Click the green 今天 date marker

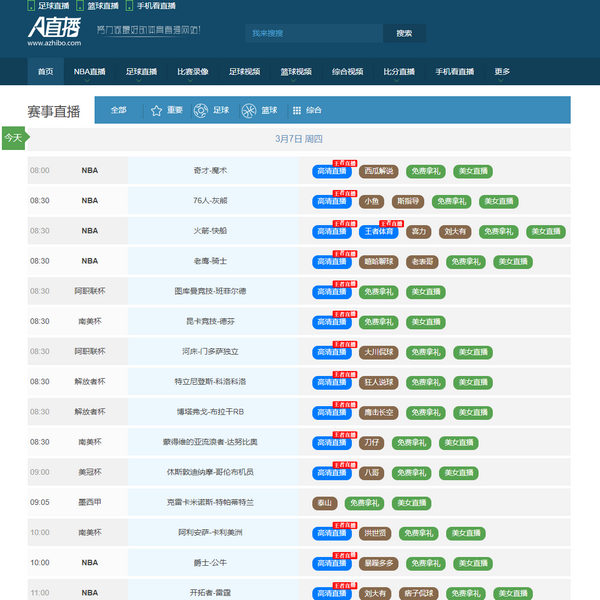[x=13, y=138]
